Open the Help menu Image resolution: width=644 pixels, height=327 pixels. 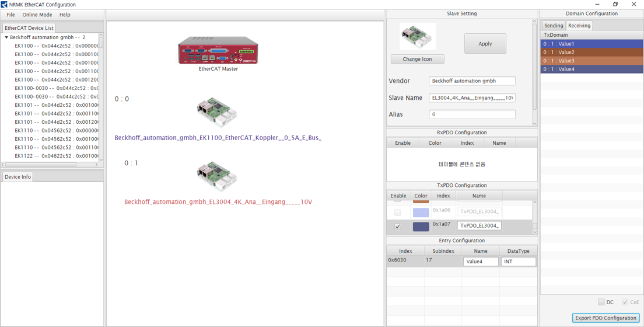tap(65, 15)
